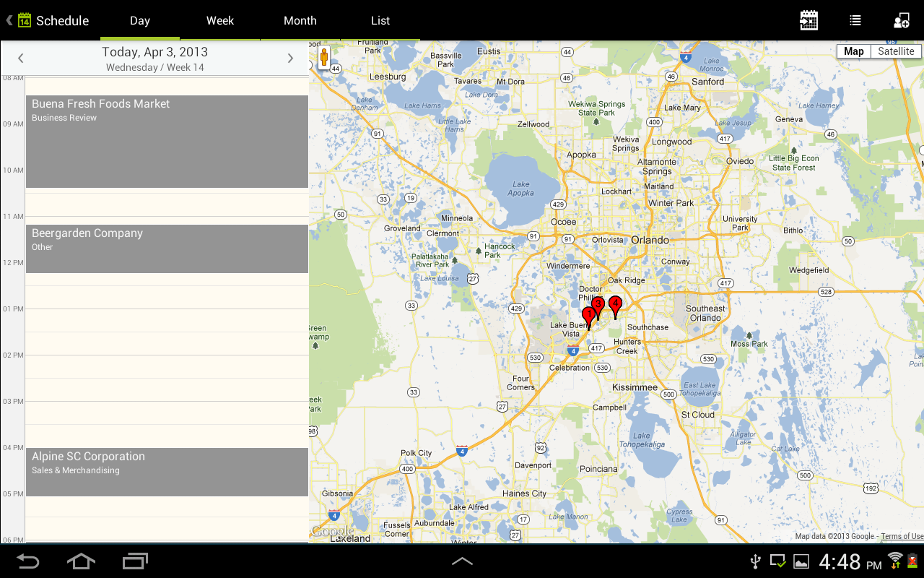This screenshot has height=578, width=924.
Task: Open the go-to-date calendar icon
Action: click(x=808, y=20)
